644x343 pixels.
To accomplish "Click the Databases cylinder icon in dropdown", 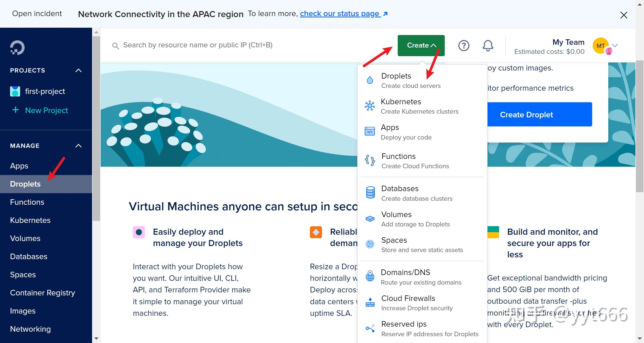I will [370, 193].
